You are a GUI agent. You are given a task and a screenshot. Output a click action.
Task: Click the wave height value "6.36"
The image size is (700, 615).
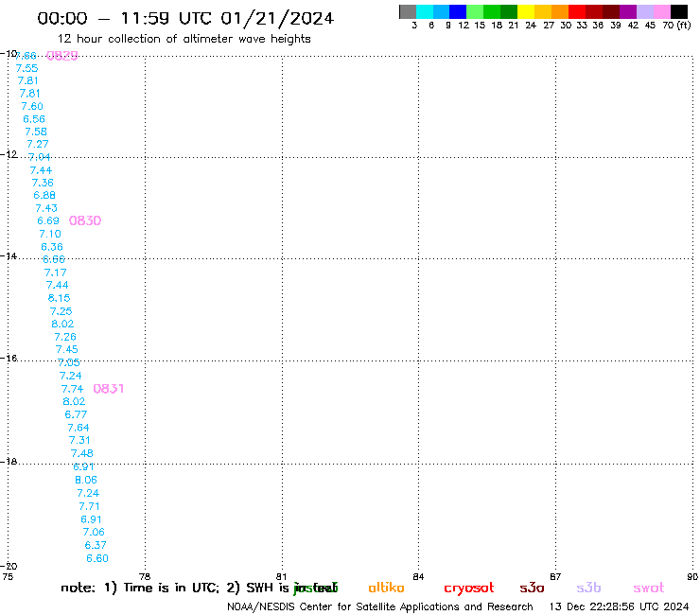(x=52, y=247)
